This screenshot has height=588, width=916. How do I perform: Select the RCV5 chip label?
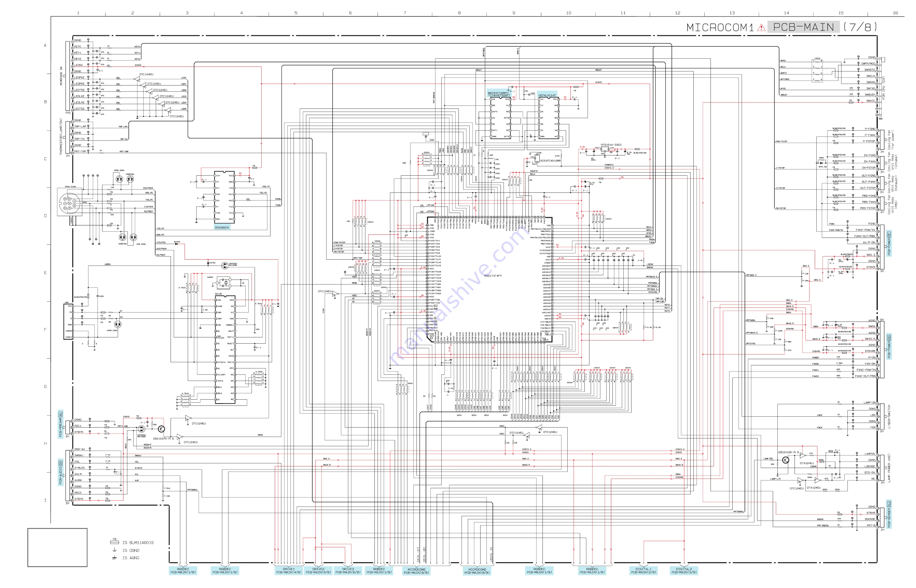(x=218, y=294)
